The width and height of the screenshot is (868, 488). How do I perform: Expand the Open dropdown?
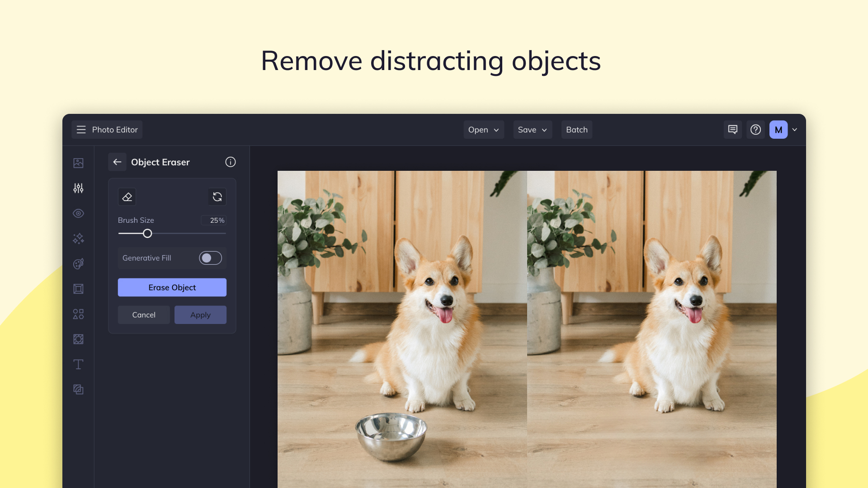pos(484,130)
